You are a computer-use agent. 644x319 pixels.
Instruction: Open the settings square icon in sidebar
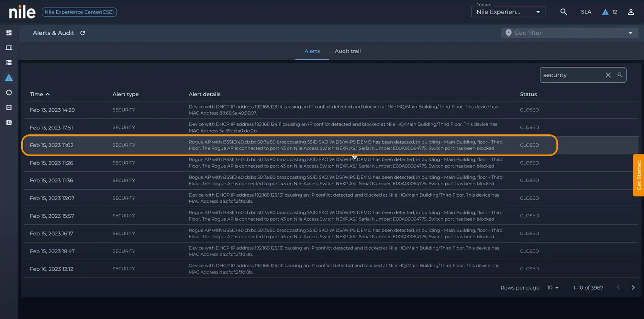(x=9, y=107)
